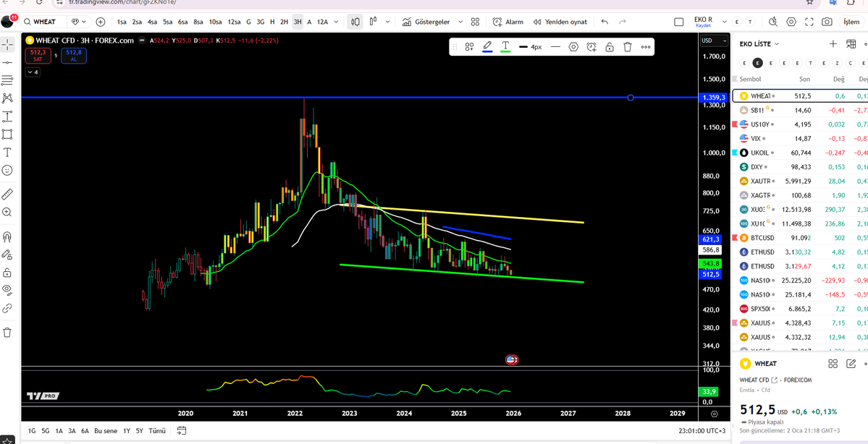Add symbol to watchlist with plus icon
Viewport: 868px width, 444px height.
tap(833, 43)
